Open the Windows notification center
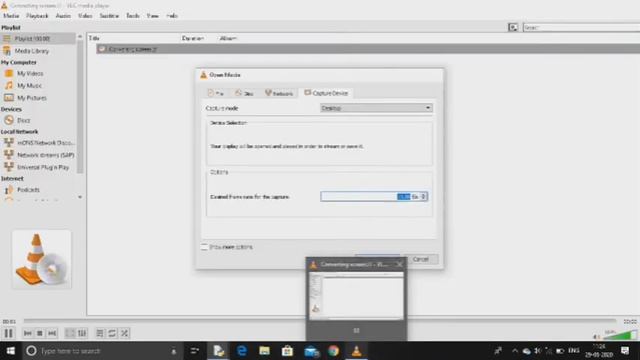This screenshot has width=640, height=360. [625, 351]
